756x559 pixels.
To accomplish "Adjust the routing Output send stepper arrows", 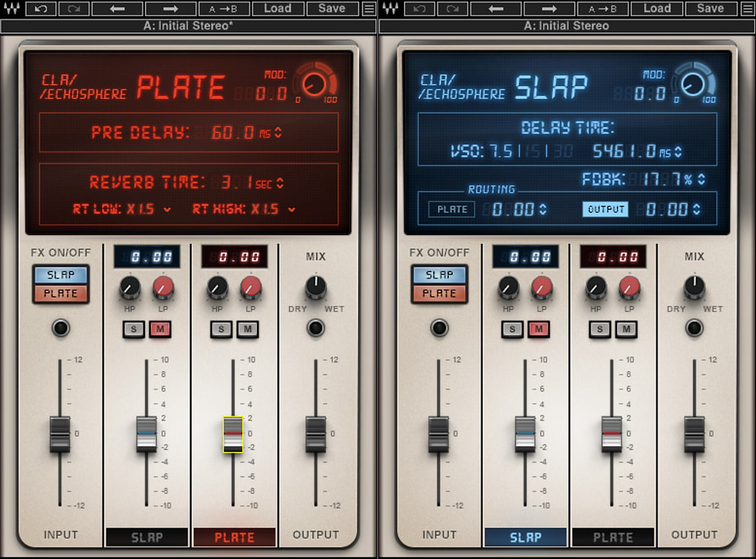I will point(696,209).
